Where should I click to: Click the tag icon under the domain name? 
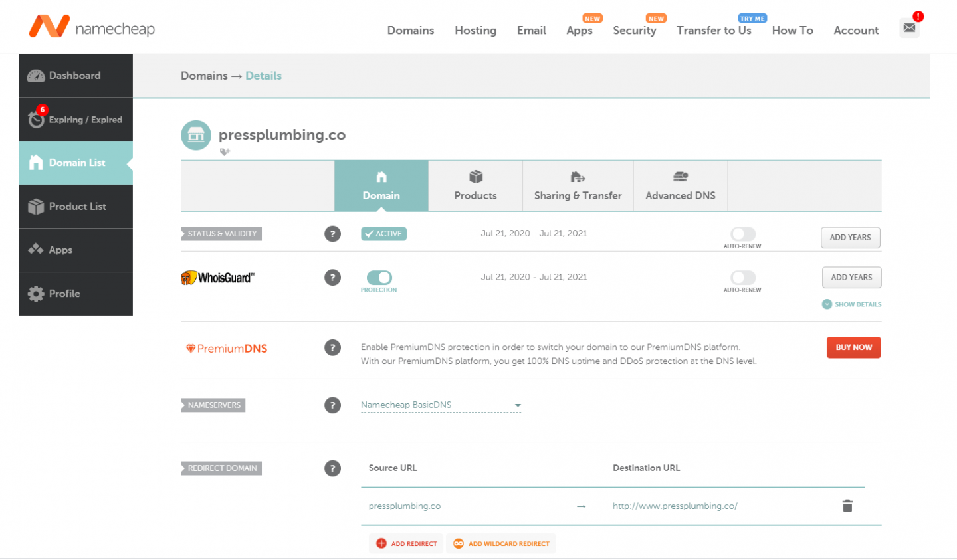225,152
